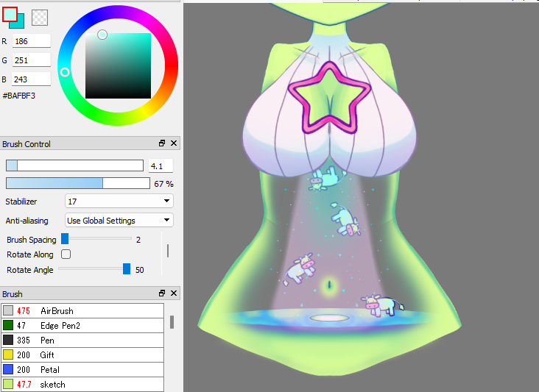The width and height of the screenshot is (539, 392).
Task: Click the brush options scrollbar
Action: [168, 251]
